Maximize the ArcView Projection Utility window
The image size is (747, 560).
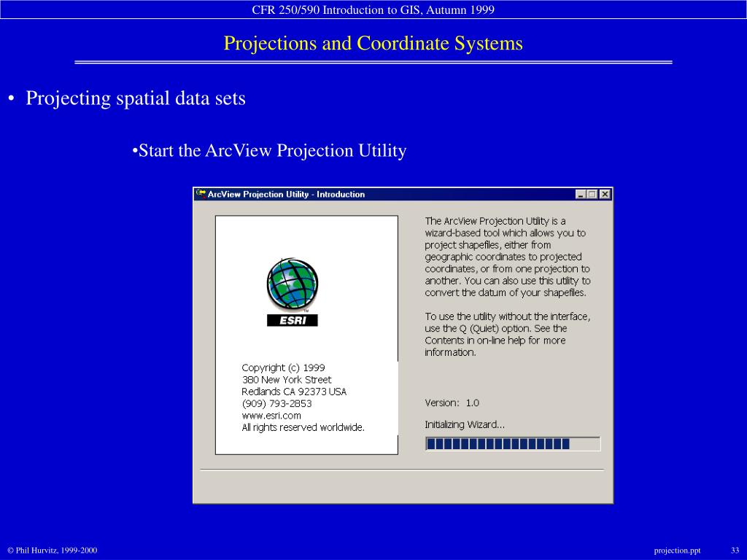[x=592, y=194]
